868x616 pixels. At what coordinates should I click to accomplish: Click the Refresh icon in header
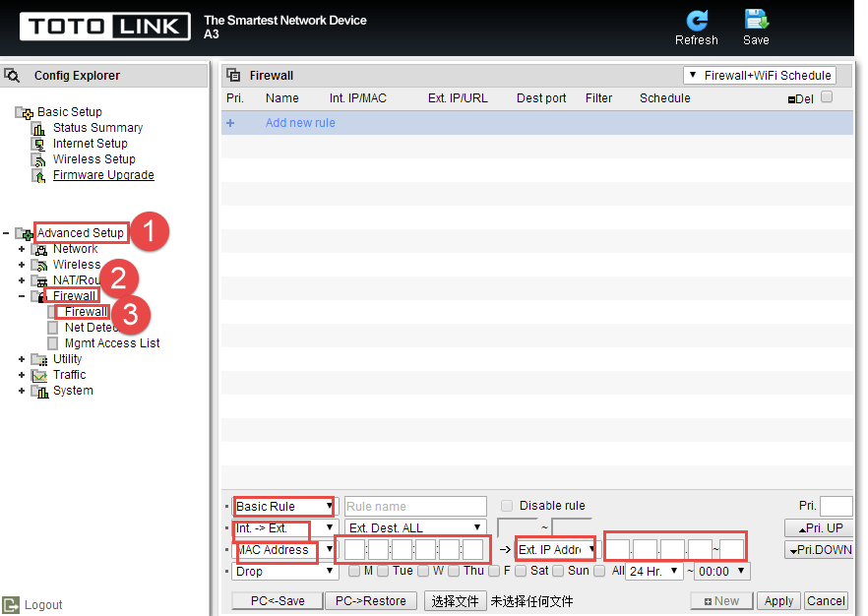coord(697,21)
